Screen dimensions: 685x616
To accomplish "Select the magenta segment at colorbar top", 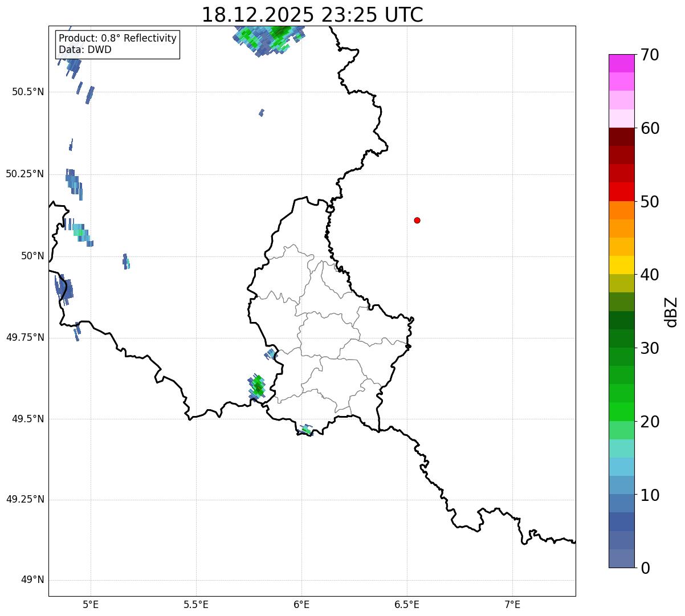I will [x=621, y=63].
